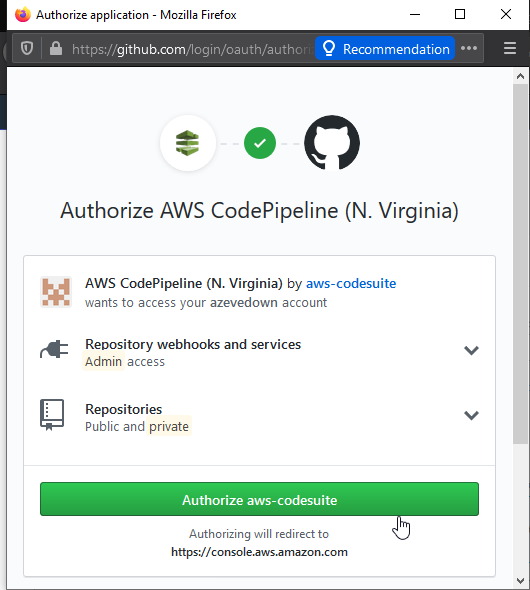
Task: Open the Firefox hamburger menu
Action: pyautogui.click(x=510, y=49)
